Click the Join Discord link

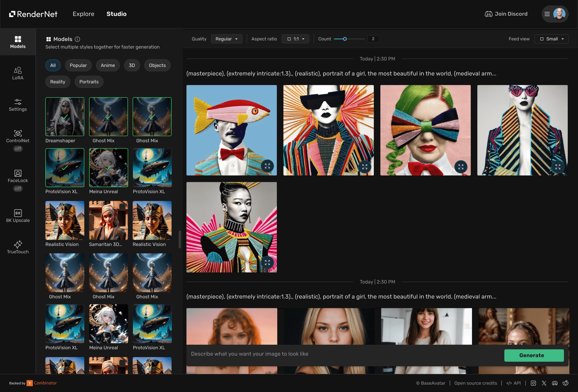pos(506,14)
